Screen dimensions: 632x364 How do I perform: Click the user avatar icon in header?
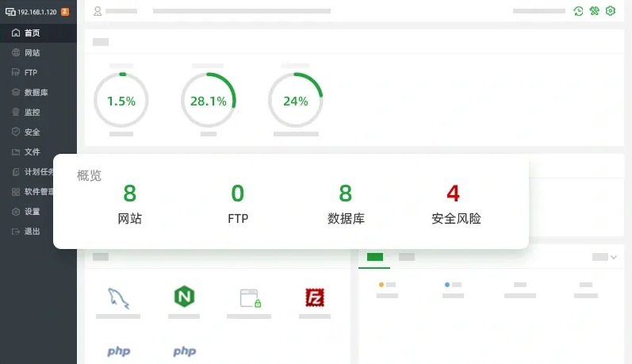(98, 11)
